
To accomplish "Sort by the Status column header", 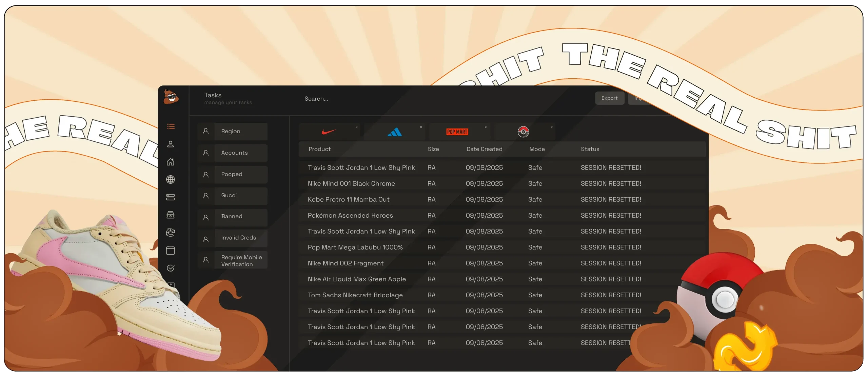I will coord(590,149).
